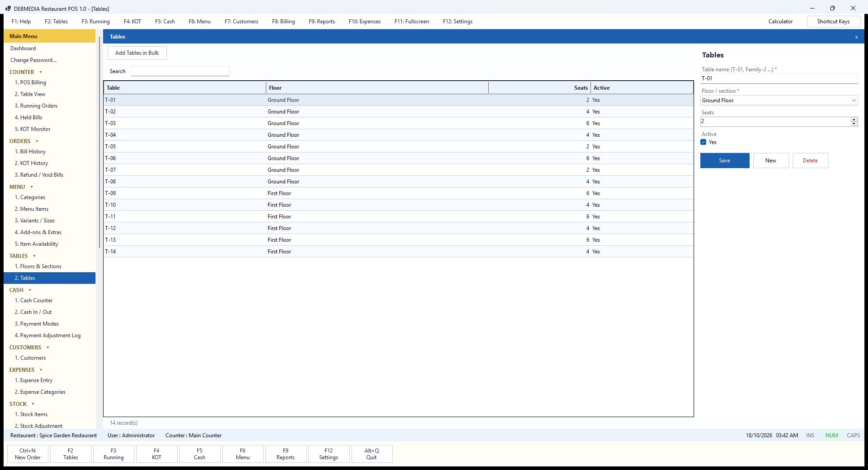Click the Table name field
Viewport: 868px width, 470px height.
pyautogui.click(x=779, y=78)
